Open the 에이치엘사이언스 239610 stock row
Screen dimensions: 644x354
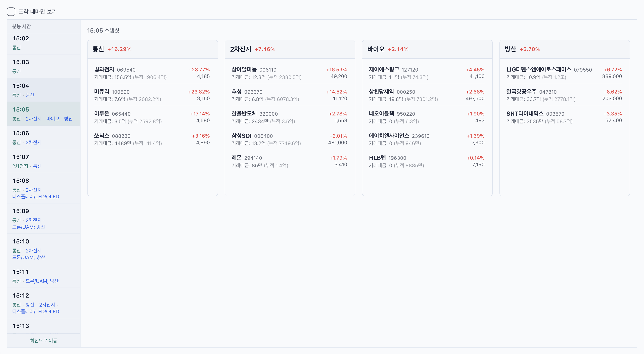(427, 139)
